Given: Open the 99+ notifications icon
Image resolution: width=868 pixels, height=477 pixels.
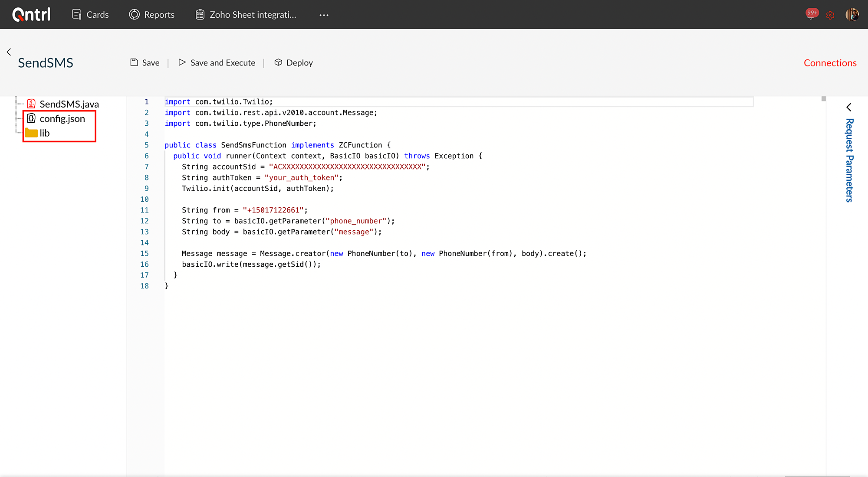Looking at the screenshot, I should point(812,14).
